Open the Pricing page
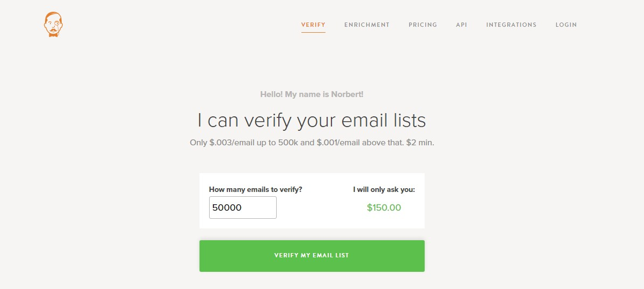This screenshot has width=644, height=289. [423, 25]
